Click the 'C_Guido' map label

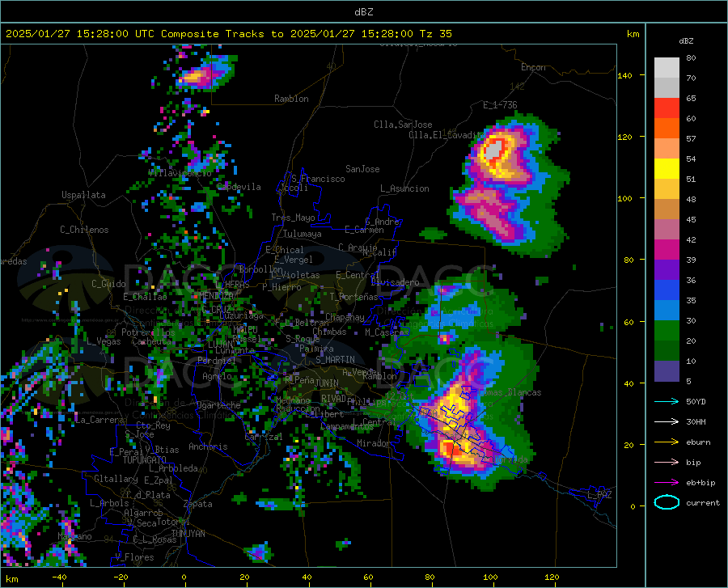pos(108,284)
